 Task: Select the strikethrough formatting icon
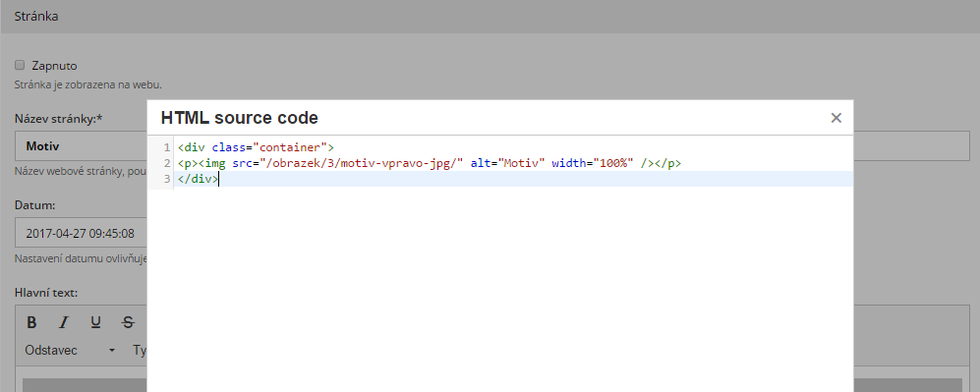[128, 322]
